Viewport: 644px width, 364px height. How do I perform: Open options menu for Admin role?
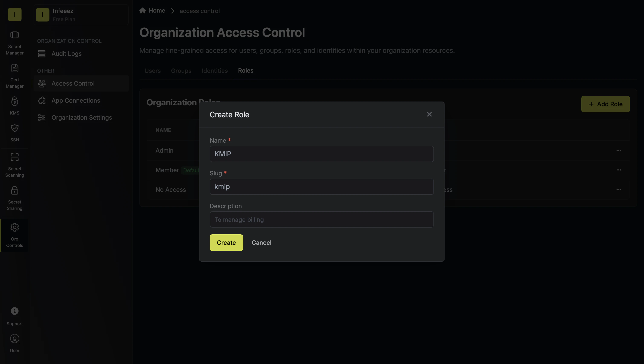(x=619, y=150)
